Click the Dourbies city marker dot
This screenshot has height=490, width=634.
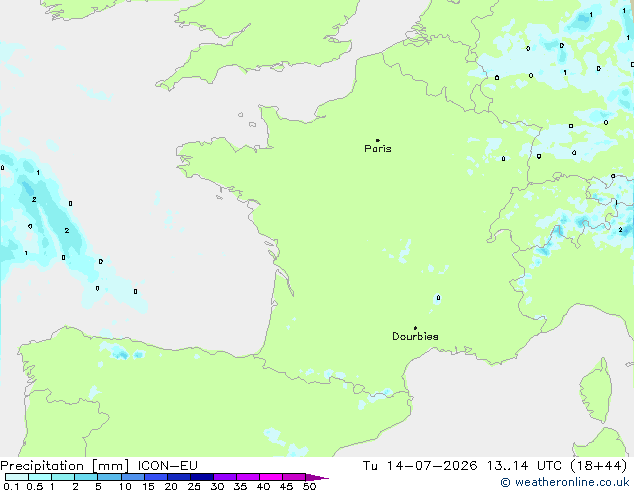415,328
